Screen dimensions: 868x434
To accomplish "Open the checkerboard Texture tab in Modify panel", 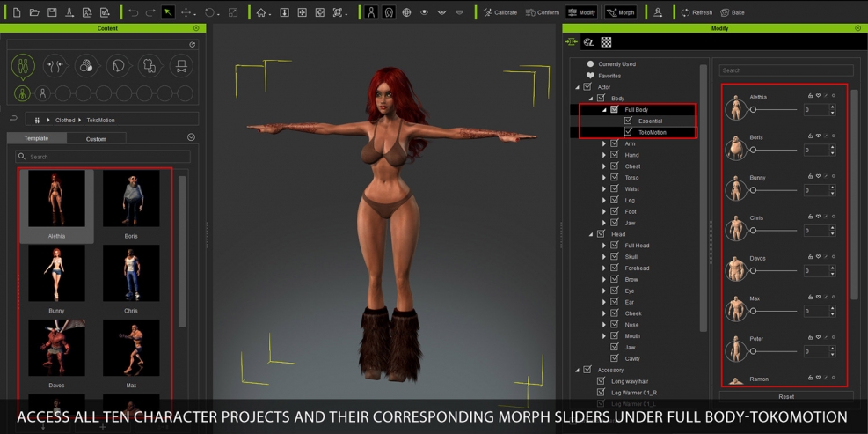I will 606,42.
